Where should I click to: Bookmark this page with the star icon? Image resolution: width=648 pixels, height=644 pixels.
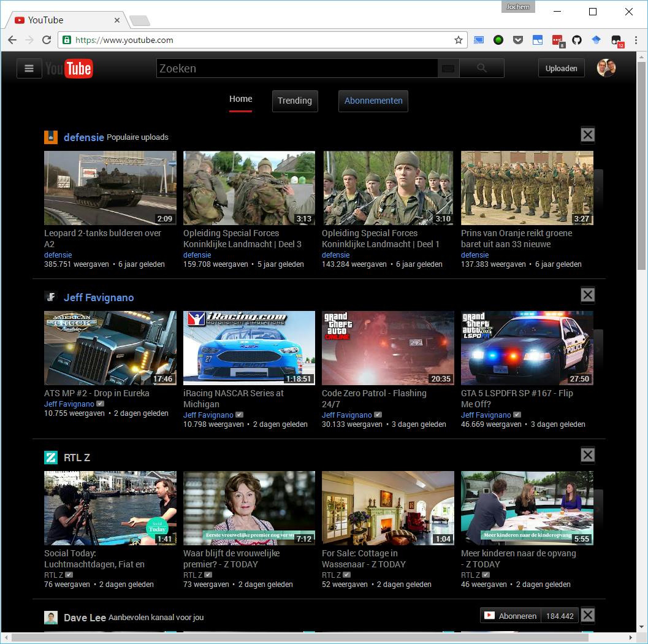(x=459, y=40)
